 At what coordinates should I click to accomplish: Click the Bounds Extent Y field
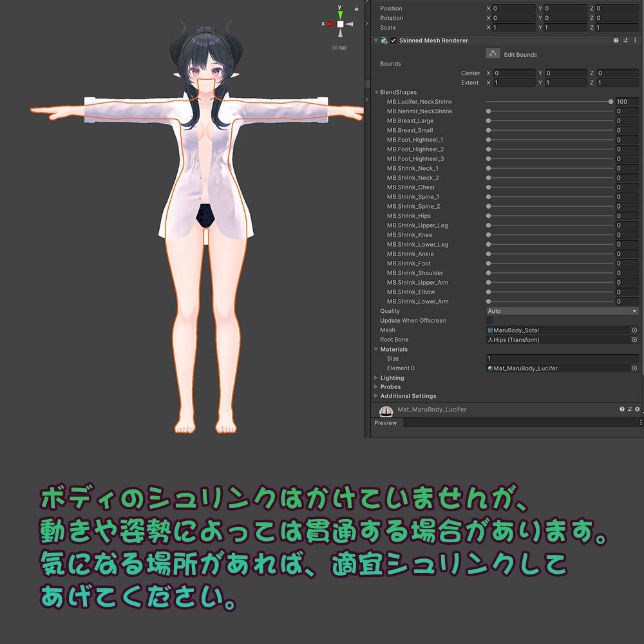(566, 82)
